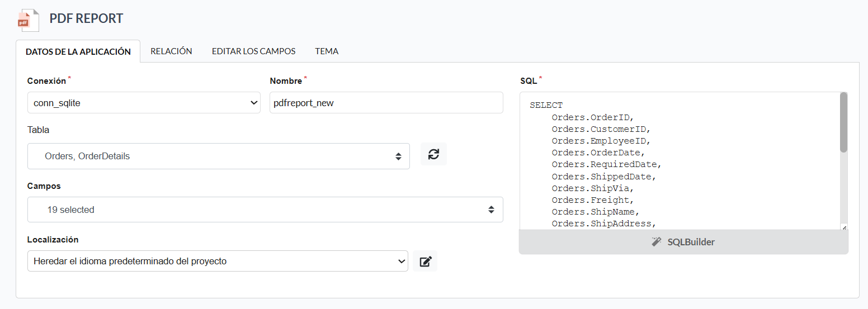Screen dimensions: 868x309
Task: Go to the Tema tab
Action: pyautogui.click(x=327, y=51)
